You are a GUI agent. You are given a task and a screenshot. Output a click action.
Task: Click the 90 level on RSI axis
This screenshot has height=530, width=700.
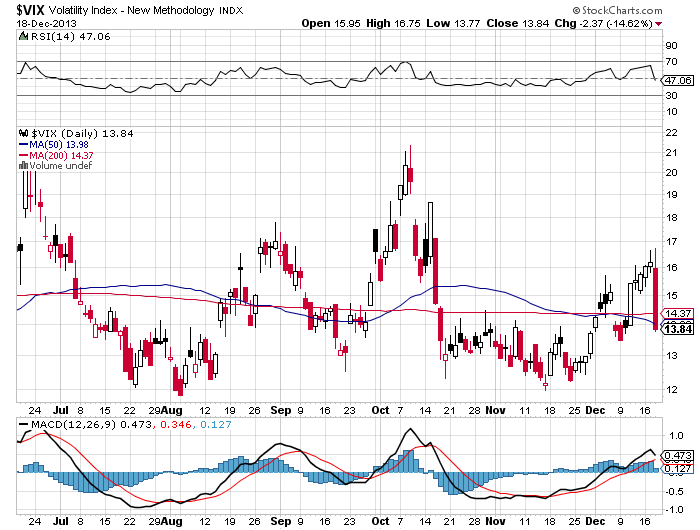pyautogui.click(x=671, y=46)
